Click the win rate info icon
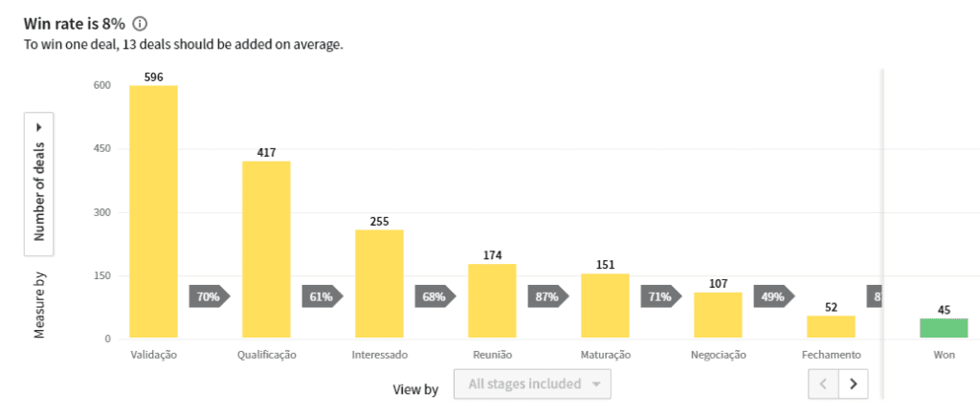This screenshot has width=980, height=415. pyautogui.click(x=140, y=24)
